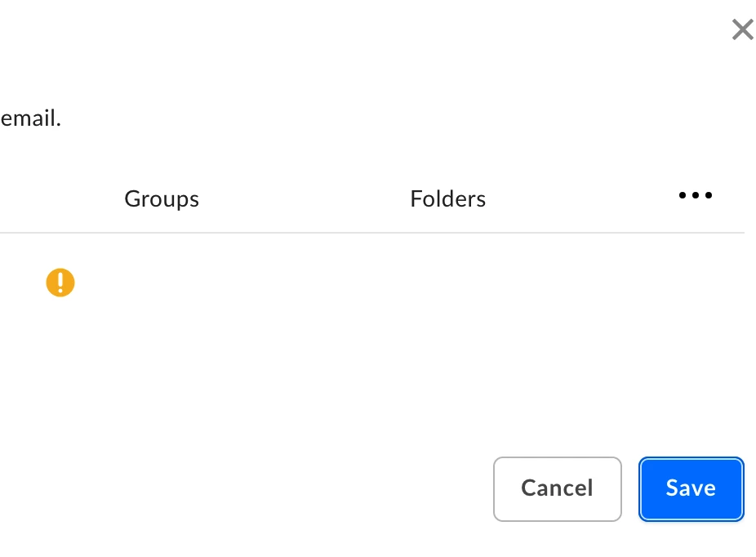Image resolution: width=756 pixels, height=557 pixels.
Task: Expand the overflow tabs via ellipsis
Action: 696,195
